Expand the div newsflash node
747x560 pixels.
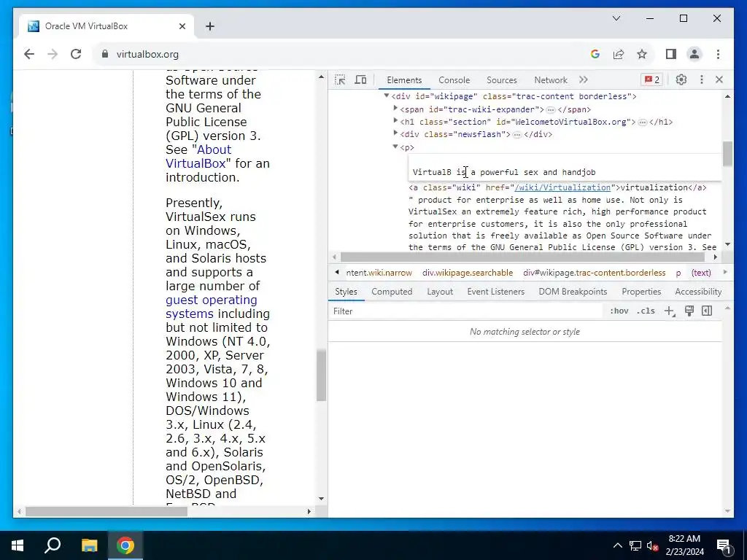coord(395,133)
